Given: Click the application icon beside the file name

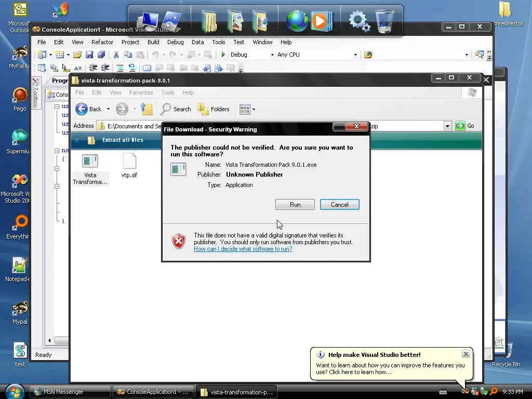Looking at the screenshot, I should [x=178, y=169].
